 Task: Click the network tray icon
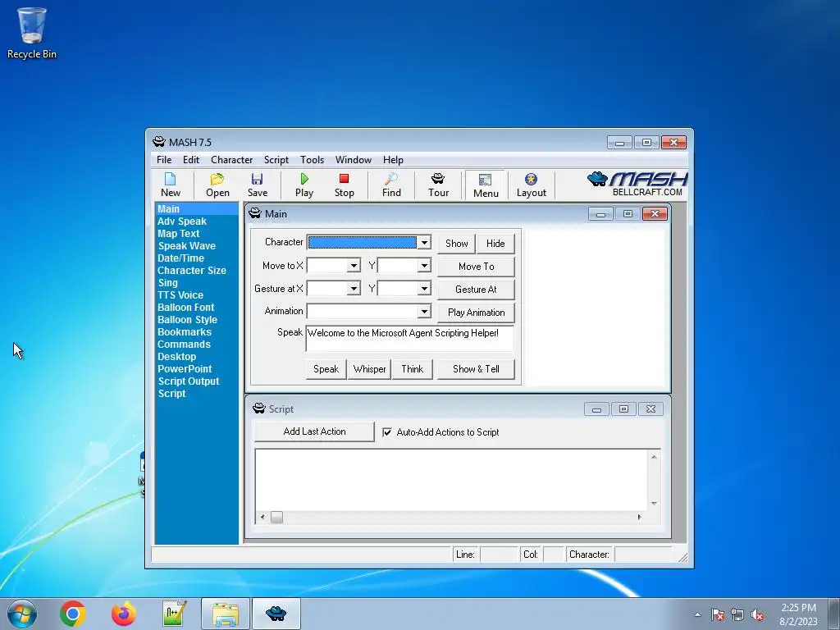click(x=737, y=614)
